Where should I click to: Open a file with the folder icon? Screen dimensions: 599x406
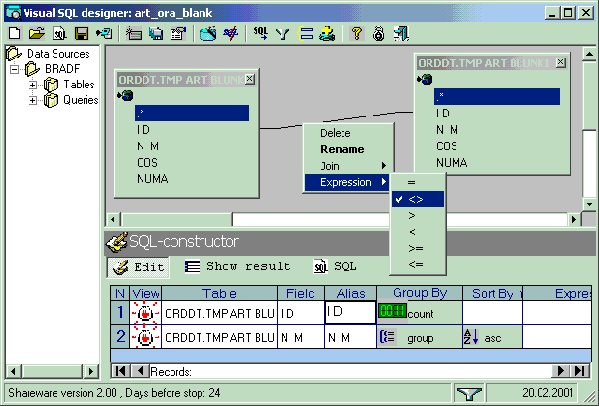(37, 34)
